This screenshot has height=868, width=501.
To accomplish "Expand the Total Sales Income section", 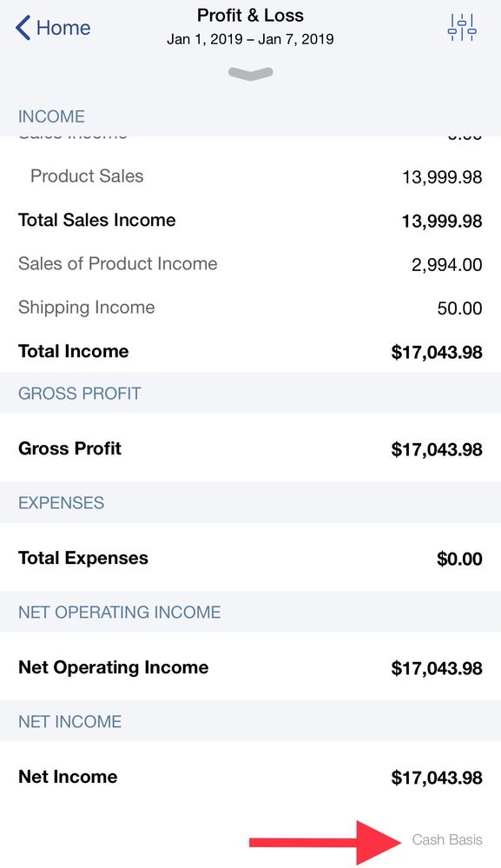I will coord(96,220).
